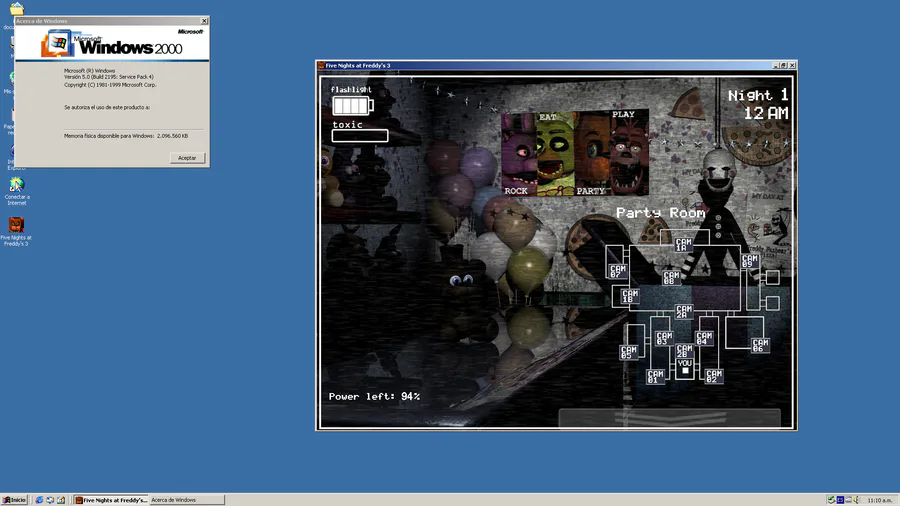Click the volume speaker tray icon
This screenshot has width=900, height=506.
click(856, 500)
